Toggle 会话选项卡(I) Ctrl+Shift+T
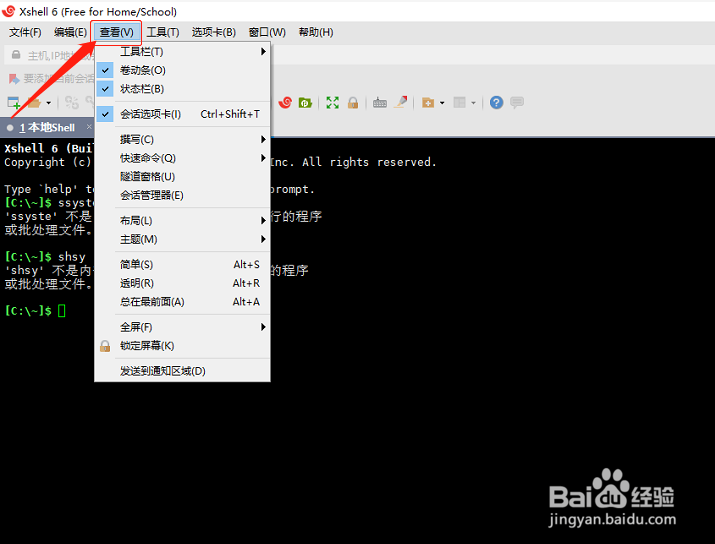The height and width of the screenshot is (544, 715). (x=182, y=114)
